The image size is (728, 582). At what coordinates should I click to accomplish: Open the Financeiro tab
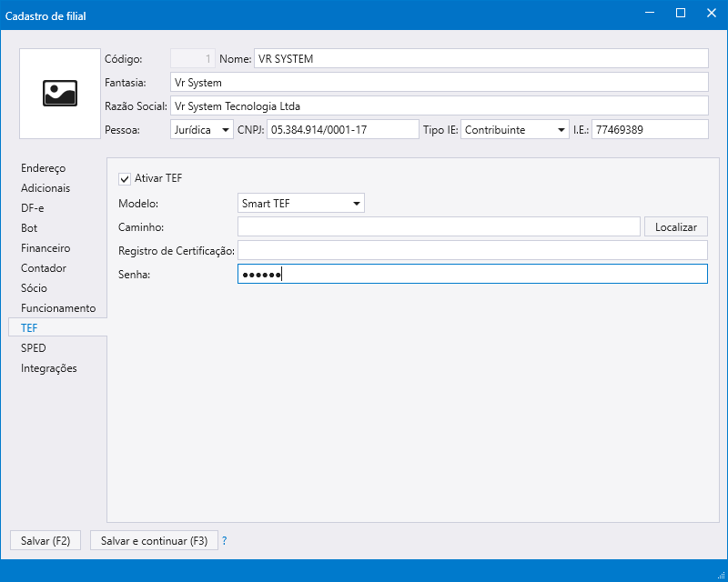pos(45,248)
